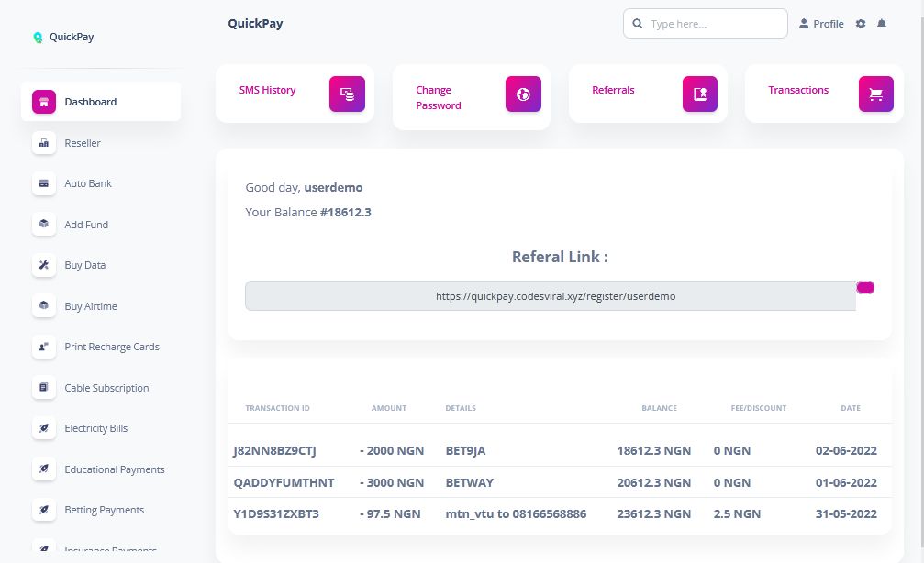Screen dimensions: 924x563
Task: Navigate to Cable Subscription
Action: 106,388
